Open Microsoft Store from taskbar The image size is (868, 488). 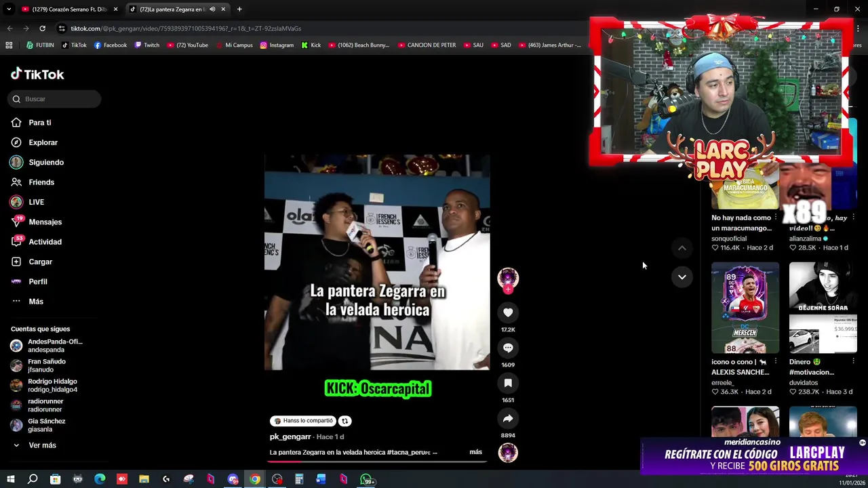(x=55, y=480)
